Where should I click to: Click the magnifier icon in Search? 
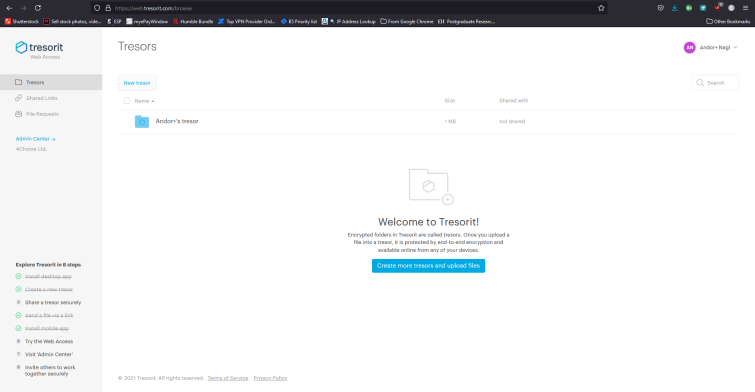(700, 83)
